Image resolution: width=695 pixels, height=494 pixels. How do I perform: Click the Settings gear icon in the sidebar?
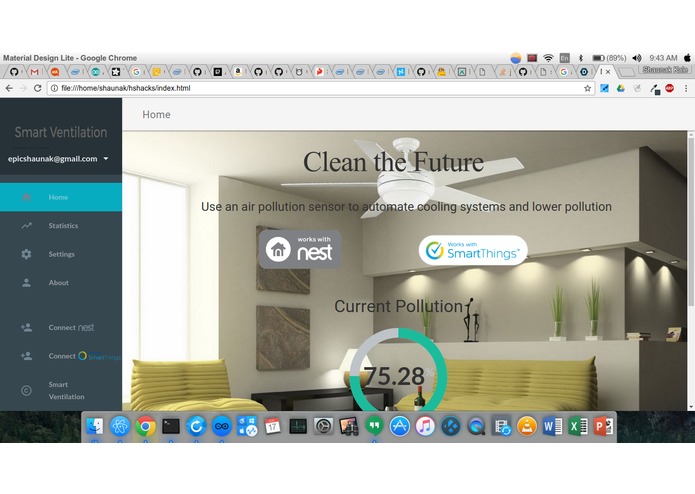27,254
